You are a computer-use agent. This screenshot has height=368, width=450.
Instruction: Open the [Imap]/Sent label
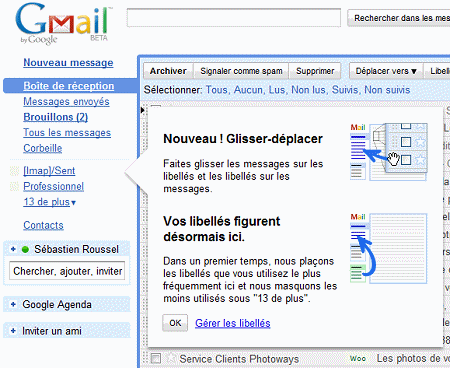(x=49, y=171)
